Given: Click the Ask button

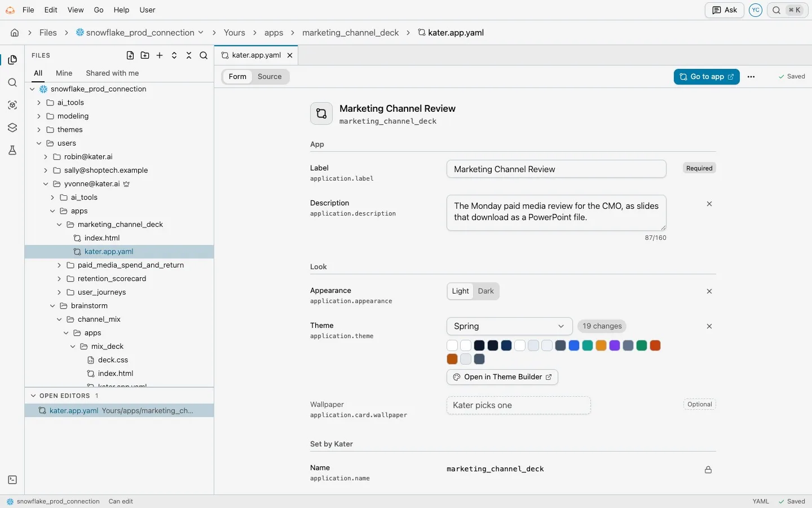Looking at the screenshot, I should 725,10.
